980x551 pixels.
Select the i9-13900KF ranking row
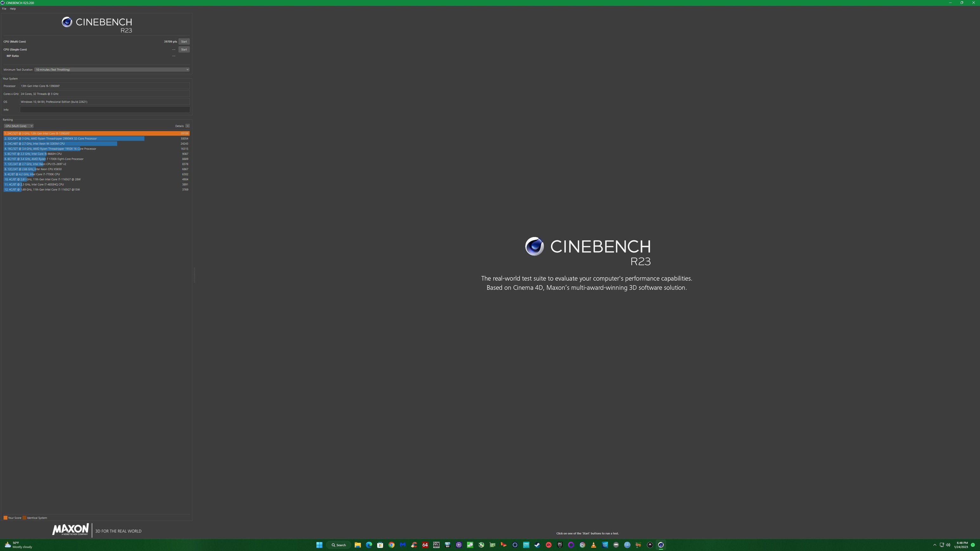click(96, 133)
